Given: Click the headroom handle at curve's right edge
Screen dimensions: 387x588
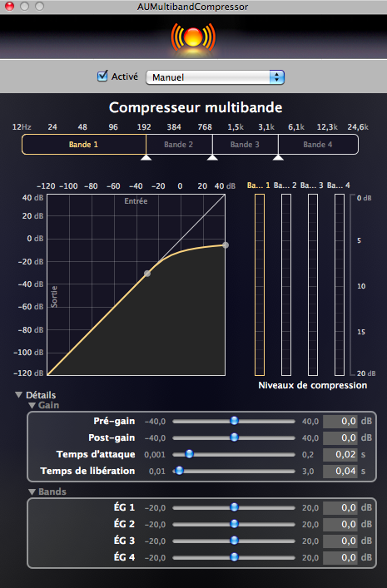Looking at the screenshot, I should (226, 245).
